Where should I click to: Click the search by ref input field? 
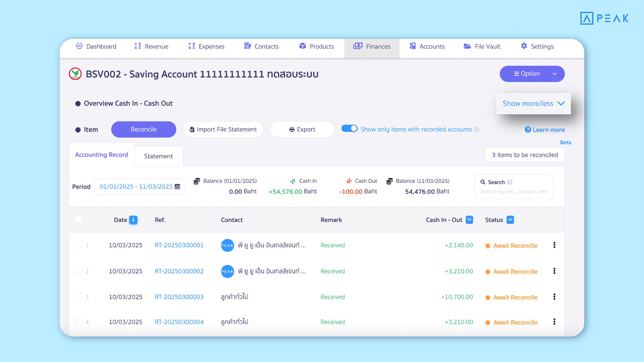[514, 192]
